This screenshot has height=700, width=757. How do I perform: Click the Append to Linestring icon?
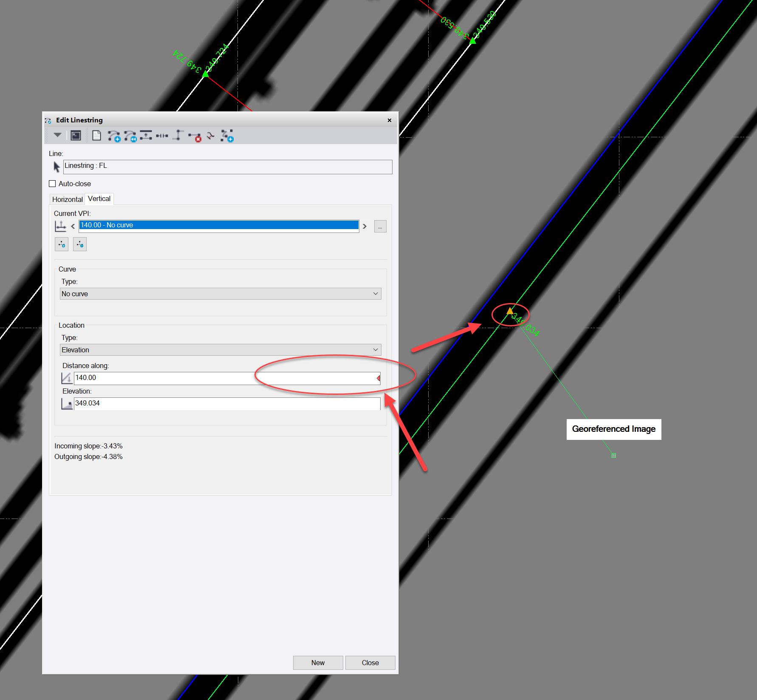tap(130, 136)
